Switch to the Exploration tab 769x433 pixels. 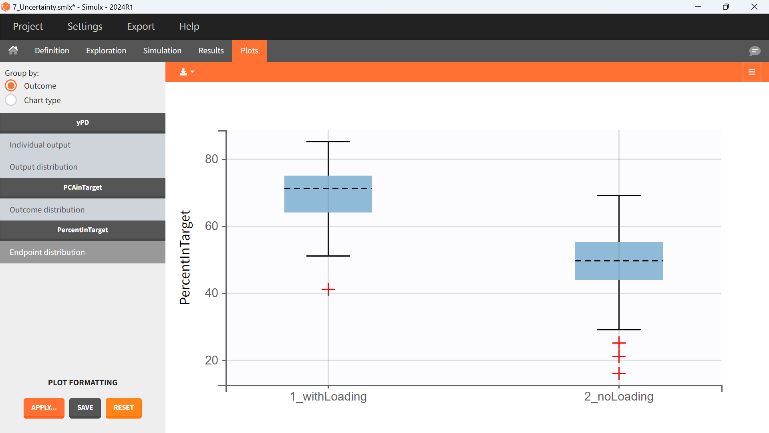106,50
